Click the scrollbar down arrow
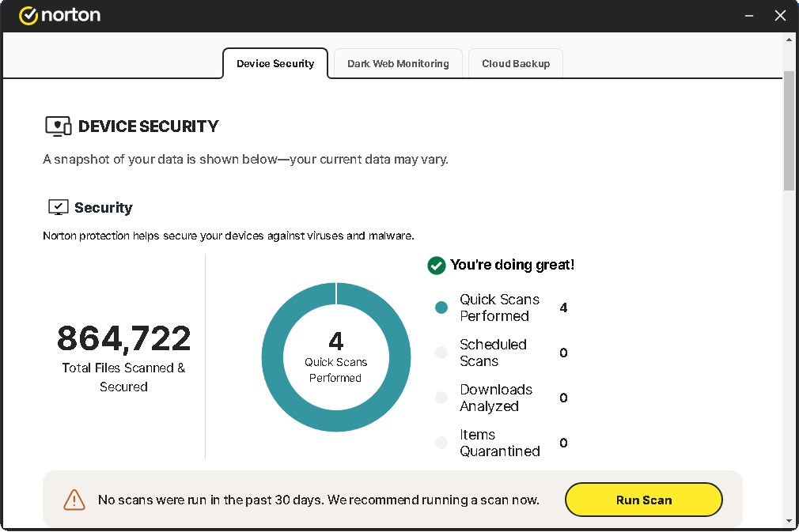The image size is (799, 532). click(x=789, y=520)
